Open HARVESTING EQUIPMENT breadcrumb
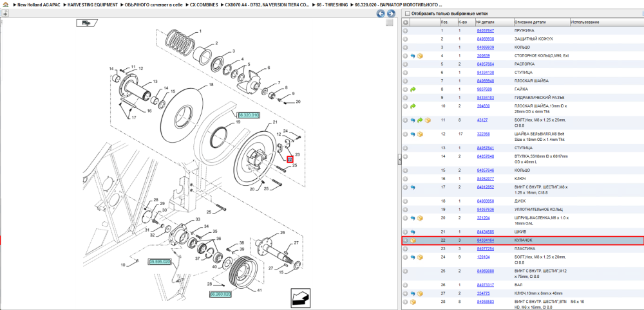Image resolution: width=644 pixels, height=310 pixels. (x=92, y=5)
